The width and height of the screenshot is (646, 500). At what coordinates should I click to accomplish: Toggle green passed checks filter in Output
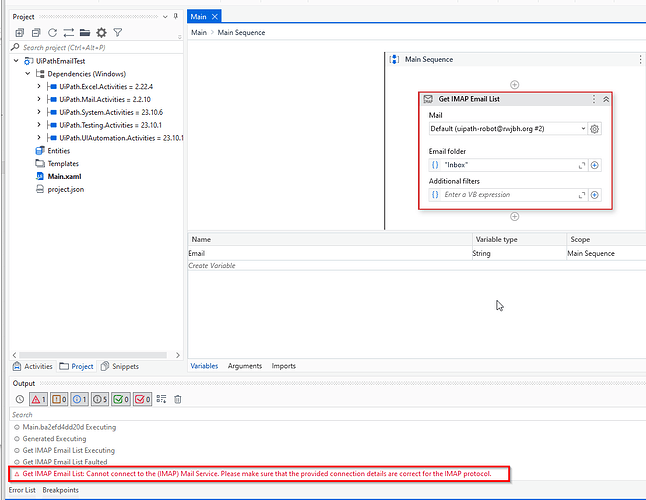121,399
